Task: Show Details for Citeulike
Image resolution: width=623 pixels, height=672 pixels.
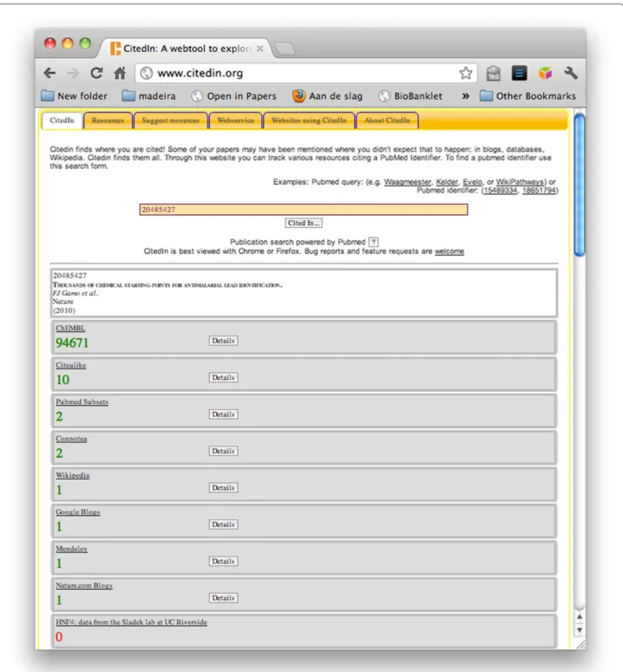Action: click(x=223, y=377)
